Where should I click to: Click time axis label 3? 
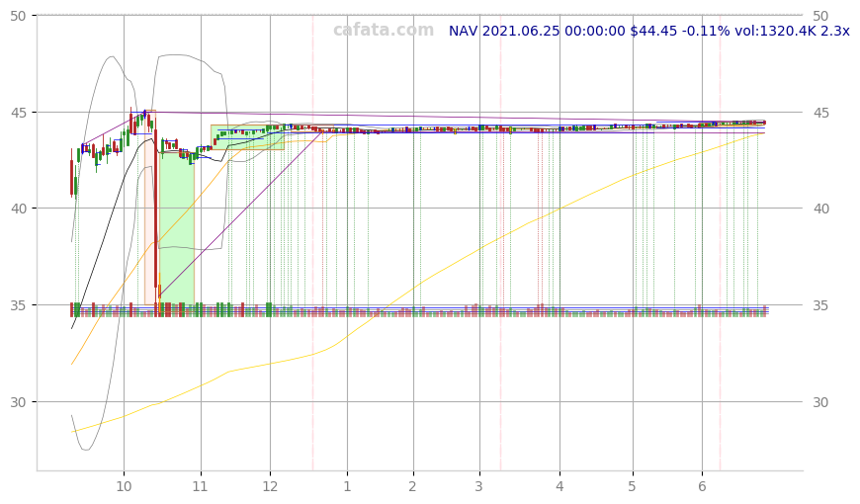pyautogui.click(x=479, y=486)
